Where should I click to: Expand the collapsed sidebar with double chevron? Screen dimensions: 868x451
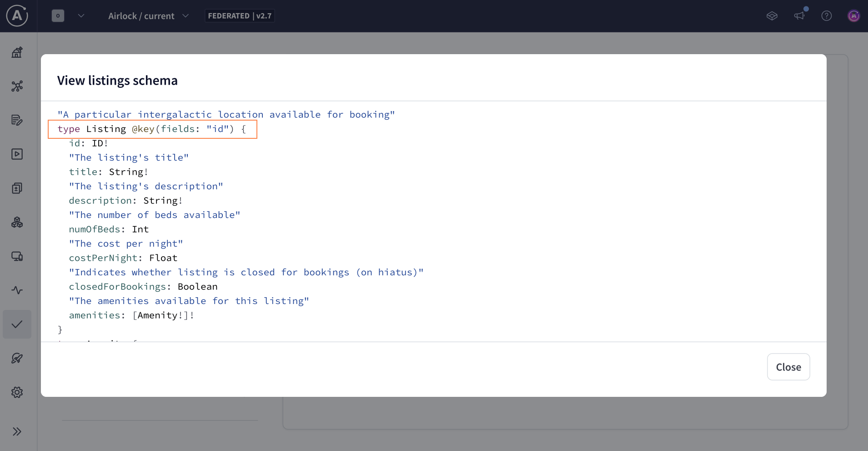(17, 431)
